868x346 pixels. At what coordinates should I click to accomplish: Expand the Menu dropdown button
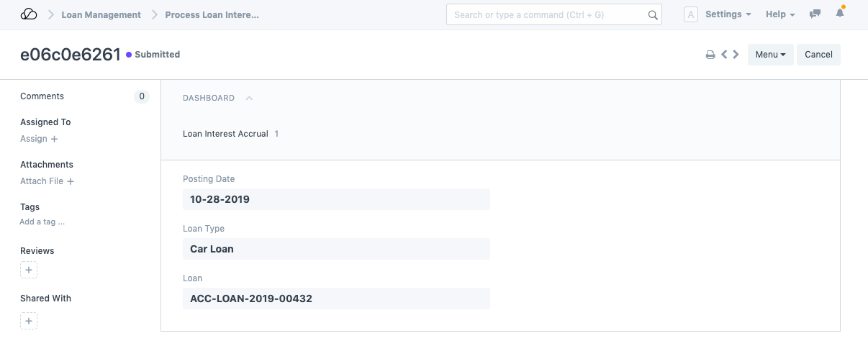click(x=770, y=55)
